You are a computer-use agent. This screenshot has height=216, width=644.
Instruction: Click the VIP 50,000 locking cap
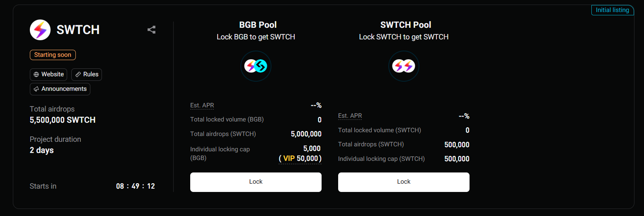[x=300, y=158]
